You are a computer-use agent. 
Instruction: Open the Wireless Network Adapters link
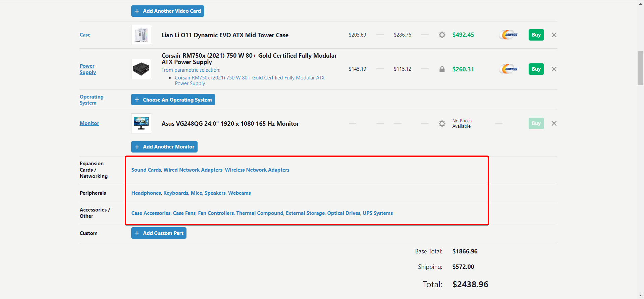tap(257, 170)
